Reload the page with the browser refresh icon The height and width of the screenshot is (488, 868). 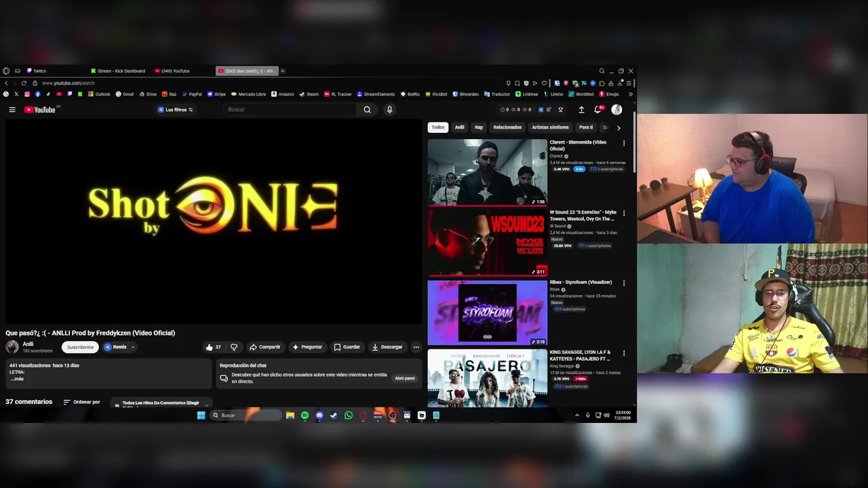click(x=24, y=83)
